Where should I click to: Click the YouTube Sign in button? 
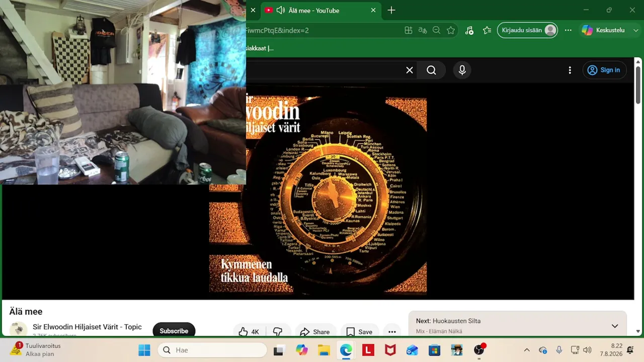[604, 70]
